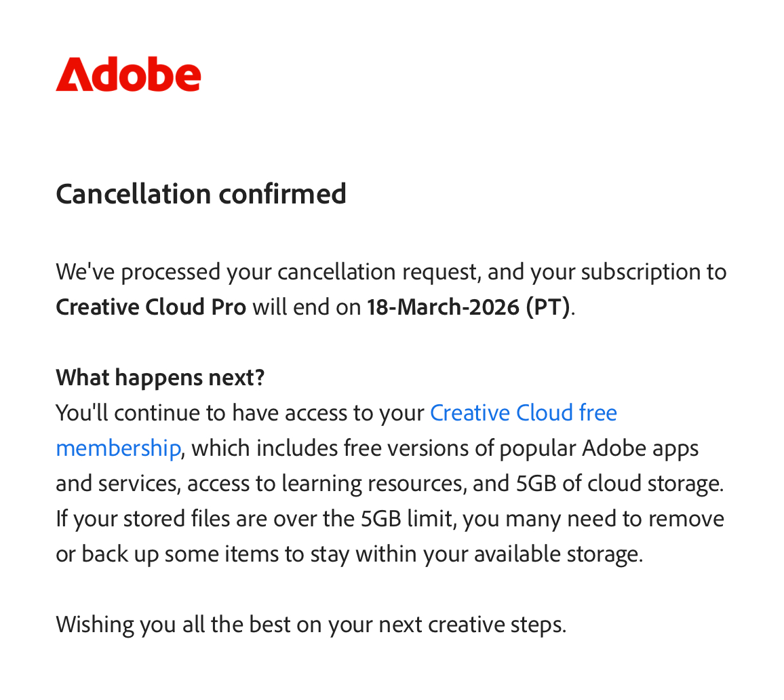The height and width of the screenshot is (700, 784).
Task: Click the "Cancellation confirmed" heading
Action: point(201,194)
